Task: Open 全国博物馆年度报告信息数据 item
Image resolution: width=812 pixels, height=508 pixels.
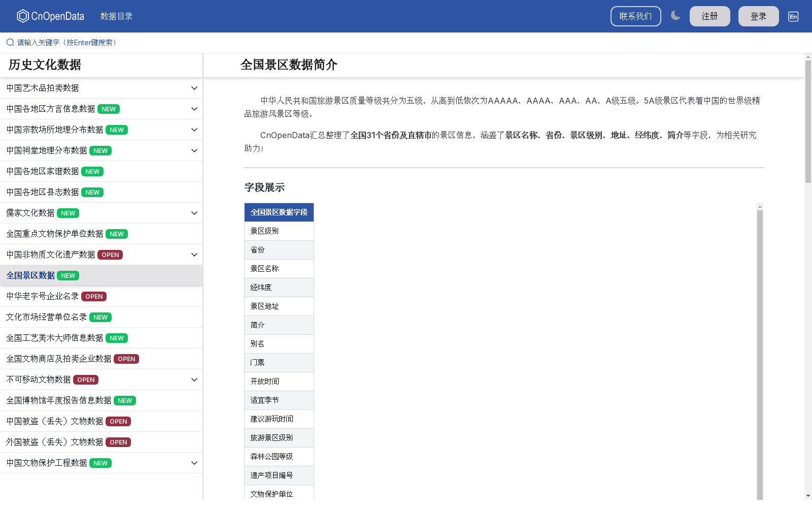Action: 101,400
